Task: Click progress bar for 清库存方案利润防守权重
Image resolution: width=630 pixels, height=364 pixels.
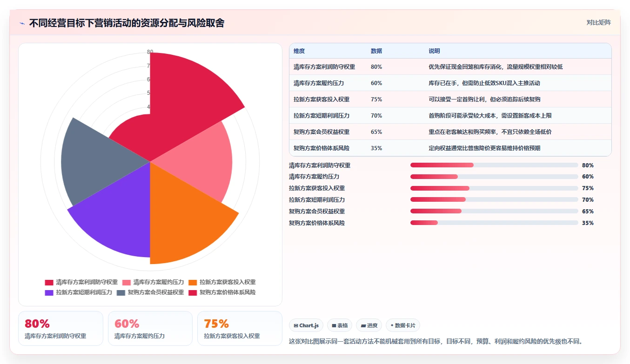Action: tap(494, 165)
